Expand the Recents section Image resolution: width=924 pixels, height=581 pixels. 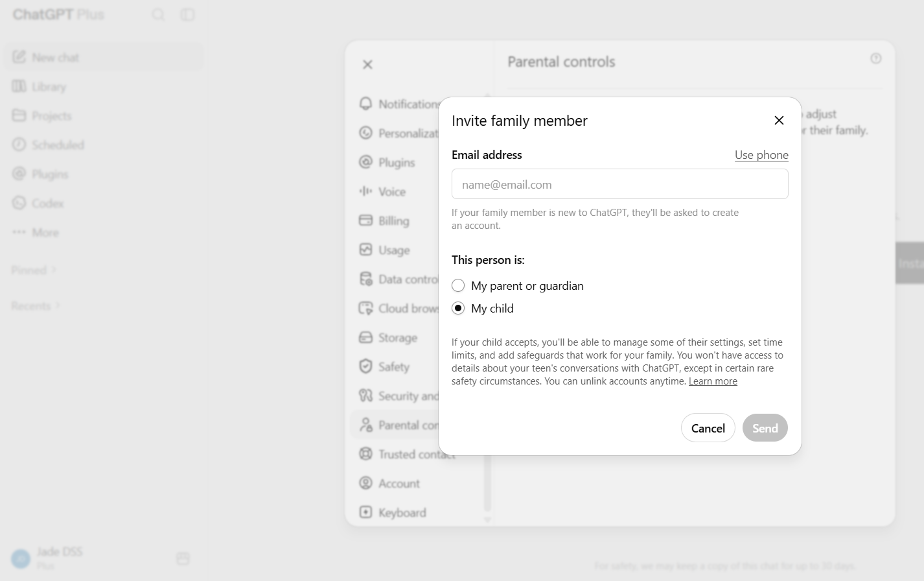point(36,305)
